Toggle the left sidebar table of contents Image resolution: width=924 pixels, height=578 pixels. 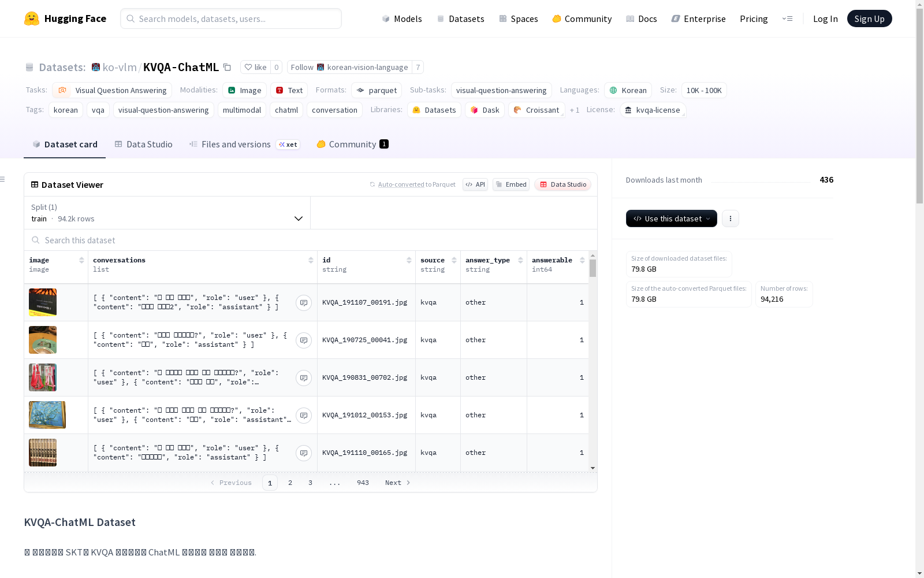click(3, 179)
